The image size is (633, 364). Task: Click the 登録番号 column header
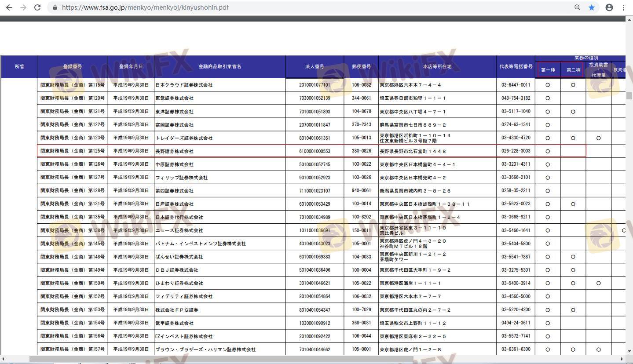tap(72, 67)
